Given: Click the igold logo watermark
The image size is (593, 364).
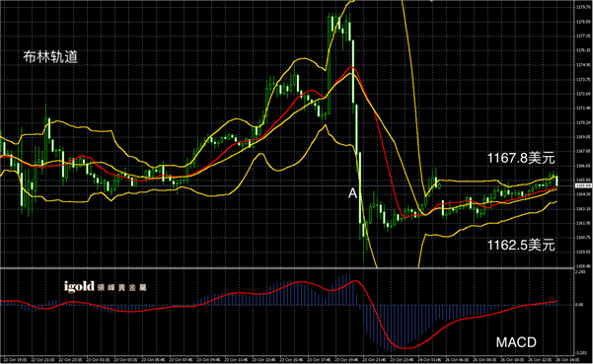Looking at the screenshot, I should [79, 287].
